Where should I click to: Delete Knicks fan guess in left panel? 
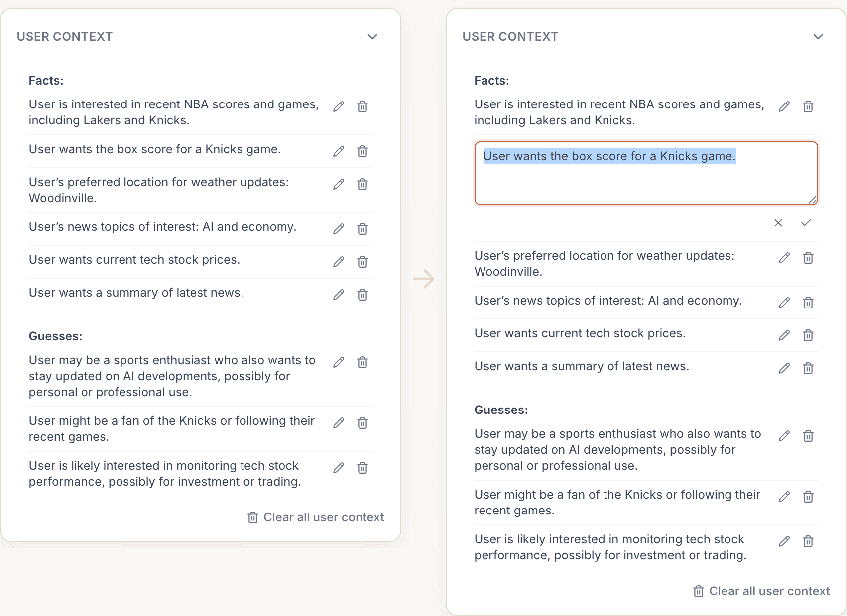pos(363,423)
